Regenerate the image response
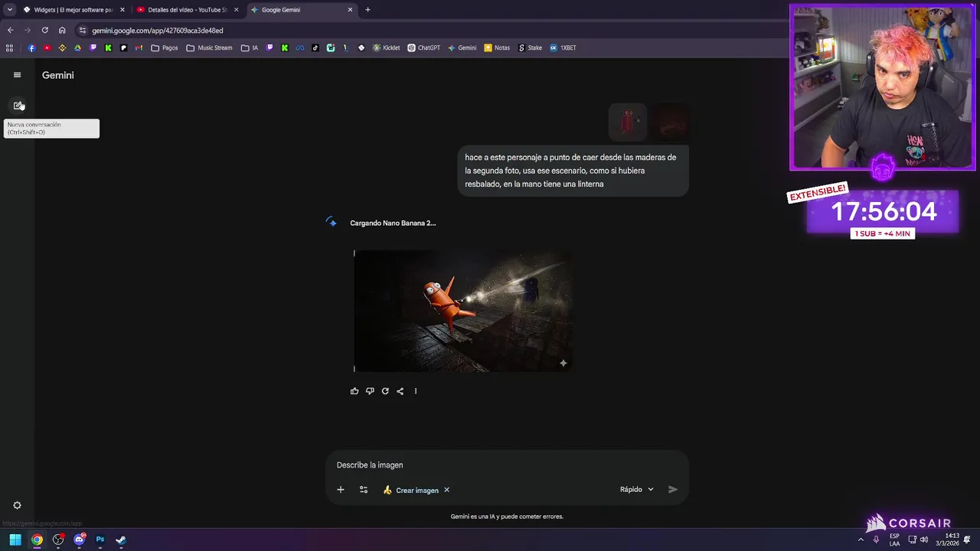 click(385, 391)
